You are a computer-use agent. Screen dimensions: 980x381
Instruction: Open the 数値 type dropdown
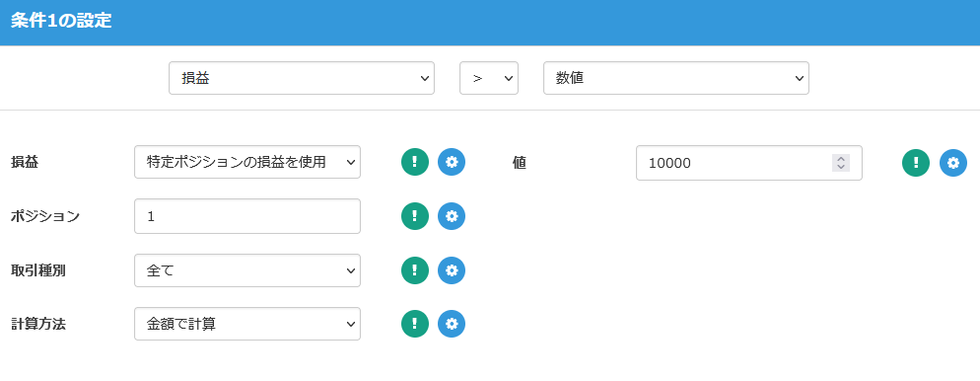(676, 78)
